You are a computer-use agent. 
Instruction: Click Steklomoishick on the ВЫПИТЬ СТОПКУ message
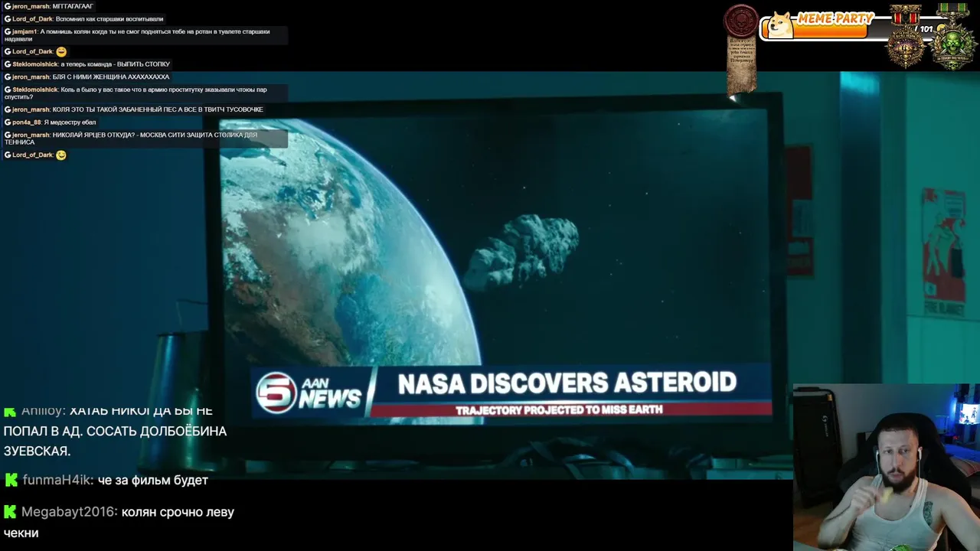(x=35, y=64)
